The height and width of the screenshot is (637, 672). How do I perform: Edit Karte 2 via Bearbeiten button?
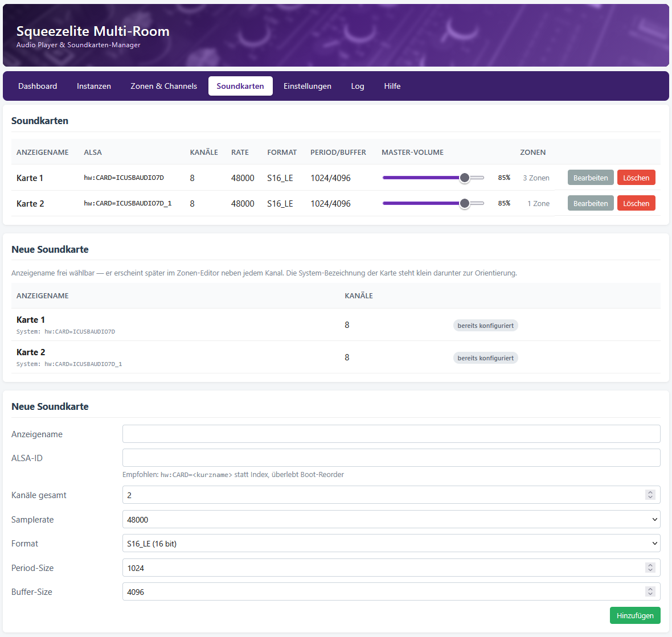coord(591,203)
